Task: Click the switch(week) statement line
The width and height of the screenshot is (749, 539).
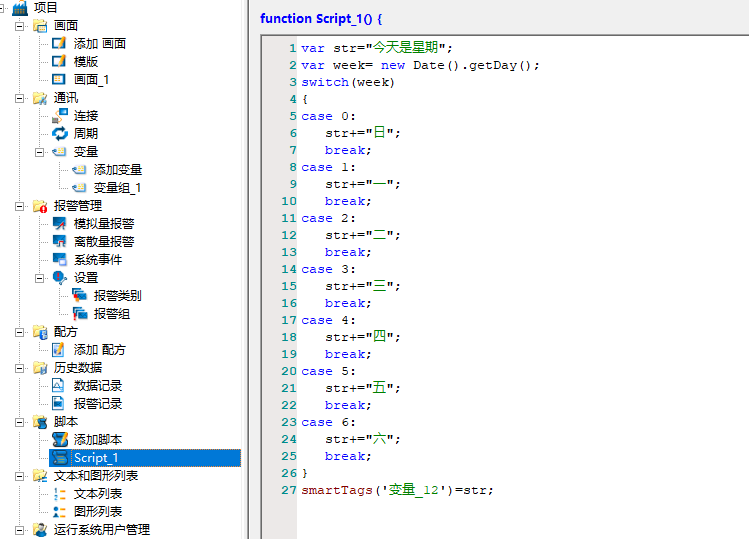Action: [x=348, y=82]
